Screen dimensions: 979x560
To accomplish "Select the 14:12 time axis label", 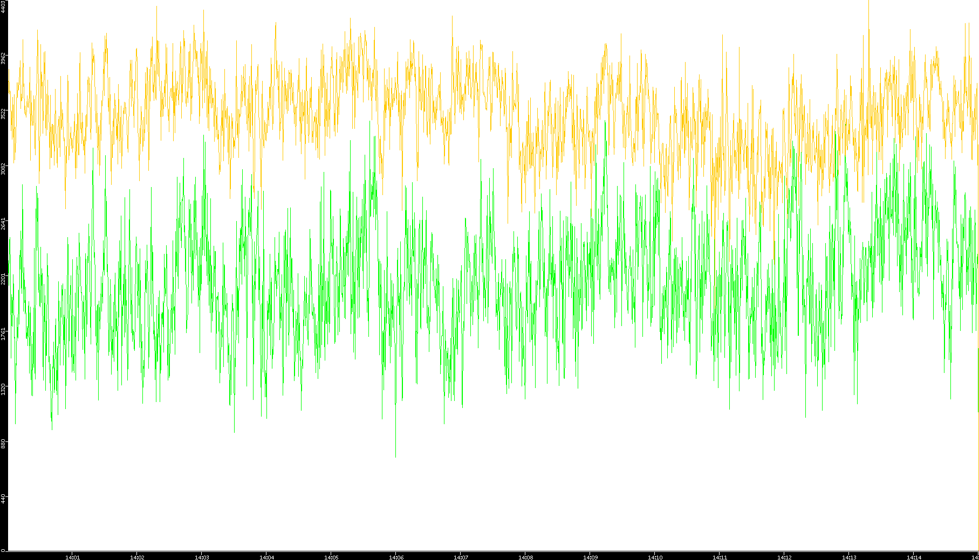I will coord(784,557).
